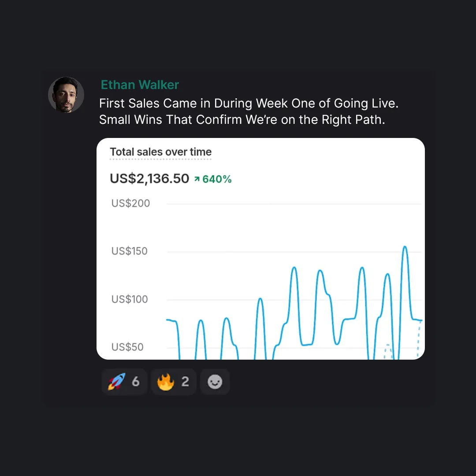Click the tallest peak of the sales line
This screenshot has height=476, width=476.
405,247
